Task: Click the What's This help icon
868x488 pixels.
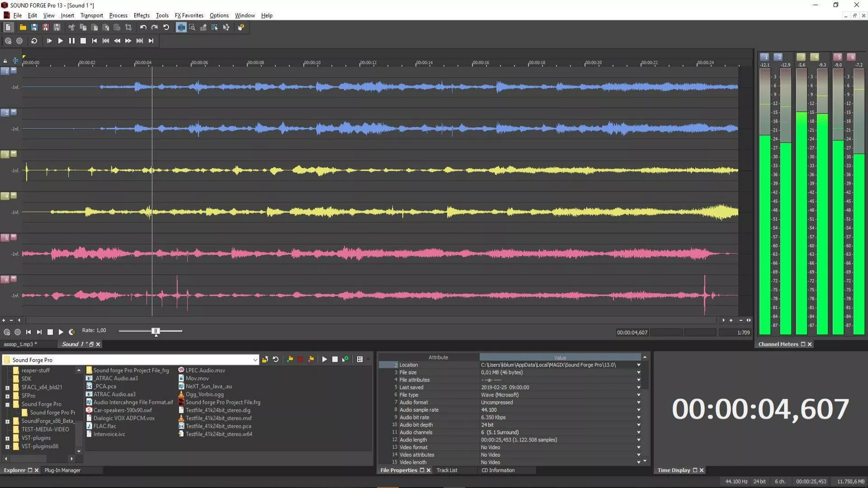Action: (x=241, y=28)
